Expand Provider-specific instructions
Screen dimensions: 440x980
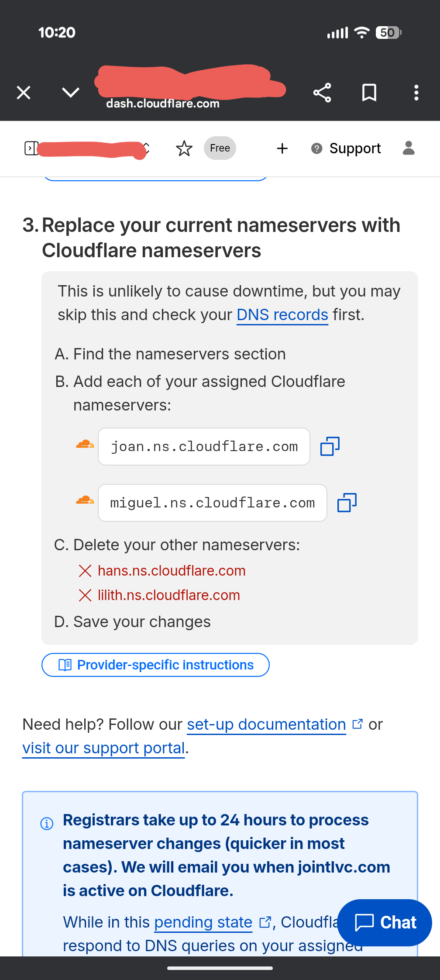point(155,664)
